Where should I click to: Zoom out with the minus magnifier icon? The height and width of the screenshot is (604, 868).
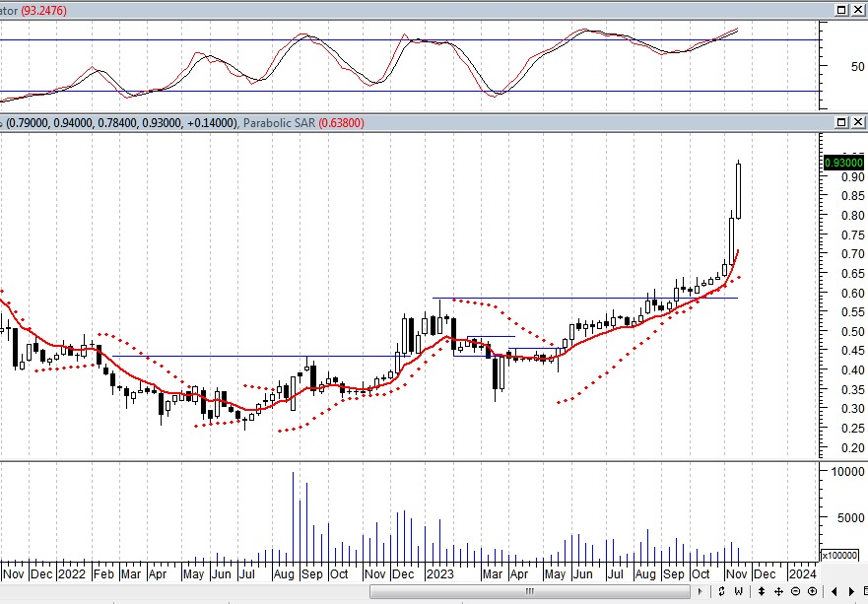(795, 591)
